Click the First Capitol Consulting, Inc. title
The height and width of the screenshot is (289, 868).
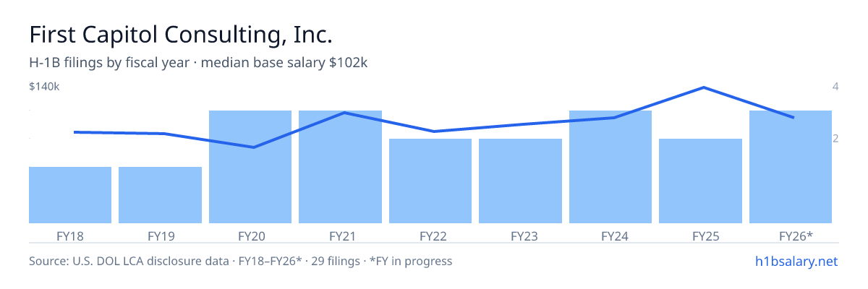point(181,34)
